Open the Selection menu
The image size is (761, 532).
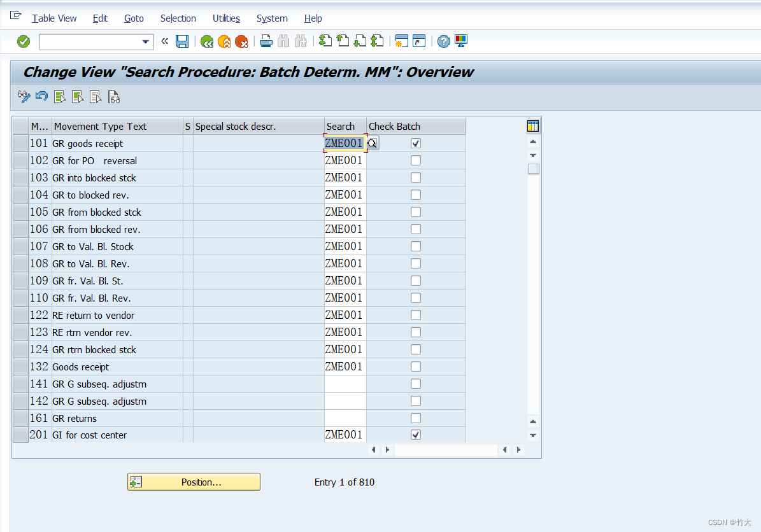point(178,18)
